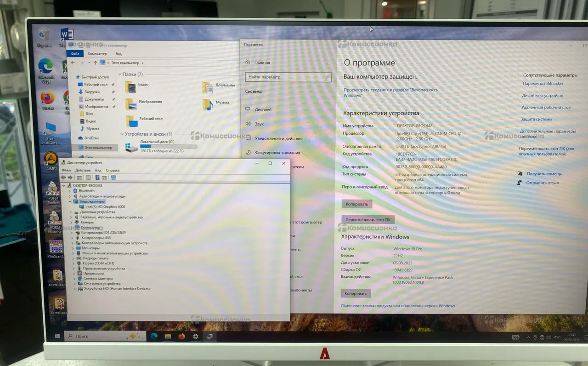588x366 pixels.
Task: Open Удаленный рабочий стол link
Action: click(x=546, y=108)
